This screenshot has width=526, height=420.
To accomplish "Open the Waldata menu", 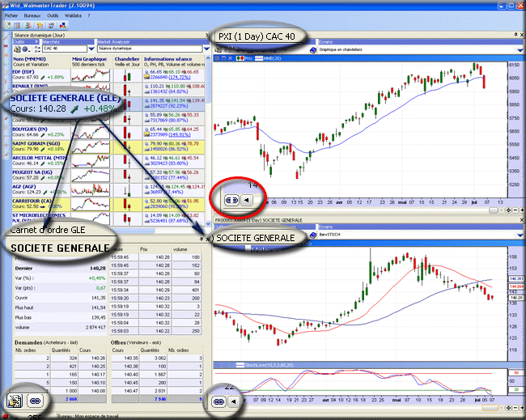I will [73, 15].
